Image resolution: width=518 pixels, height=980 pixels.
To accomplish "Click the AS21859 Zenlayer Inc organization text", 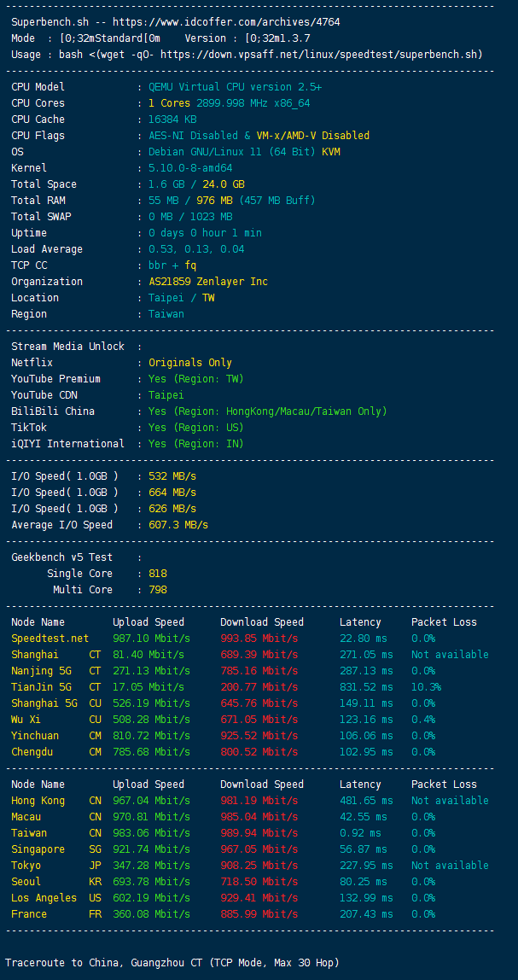I will click(x=208, y=281).
